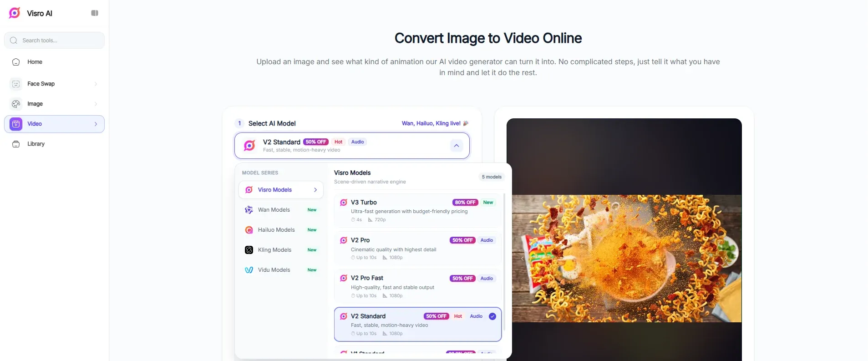Click the '720p' resolution label on V3 Turbo

(380, 220)
